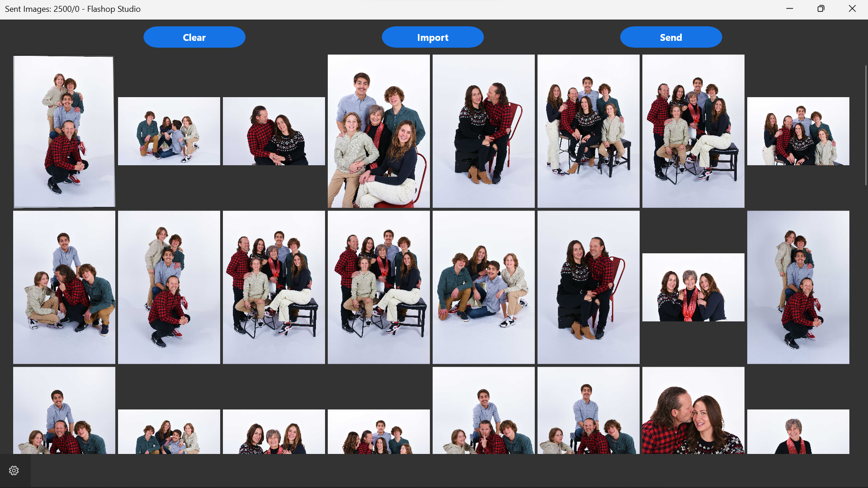Select first middle-row photo of crouching men

pyautogui.click(x=64, y=287)
